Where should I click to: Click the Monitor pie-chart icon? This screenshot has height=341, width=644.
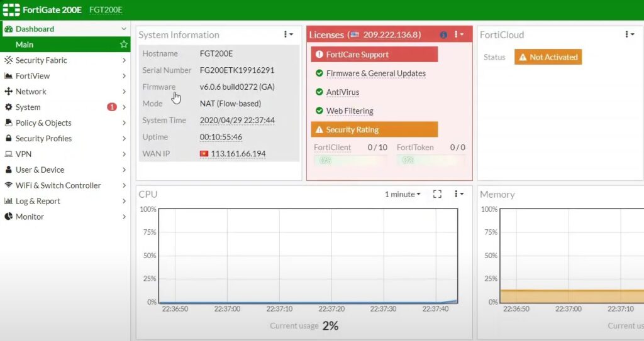point(8,217)
